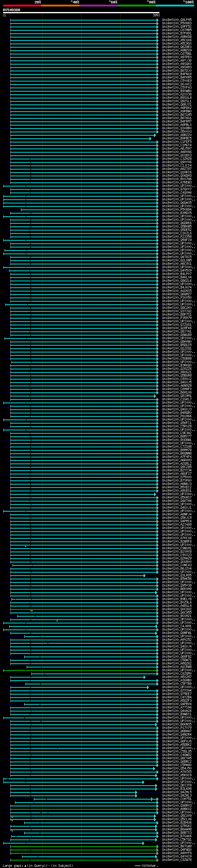
Task: Select the UniRef100_C9W1H1 label
Action: 177,548
